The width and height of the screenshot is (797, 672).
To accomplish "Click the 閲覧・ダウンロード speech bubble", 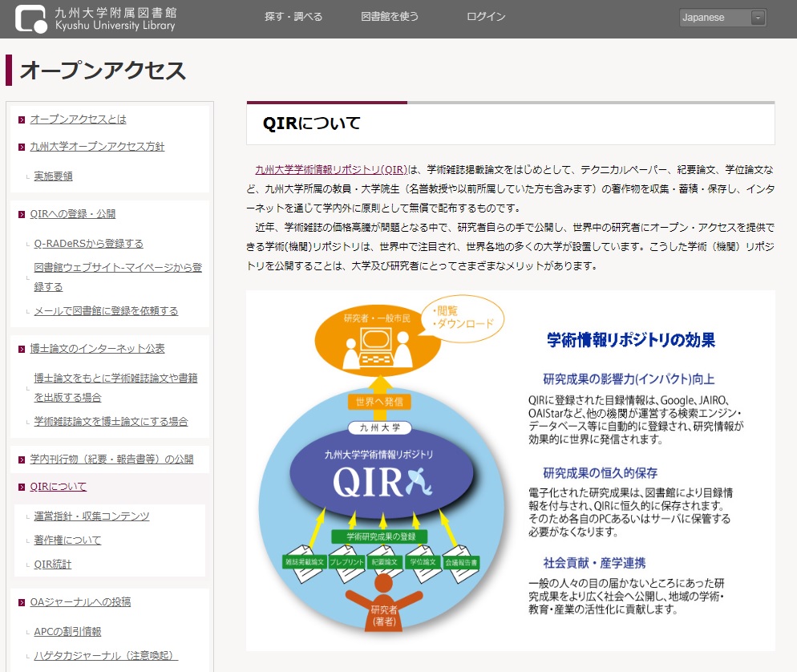I will pos(462,318).
